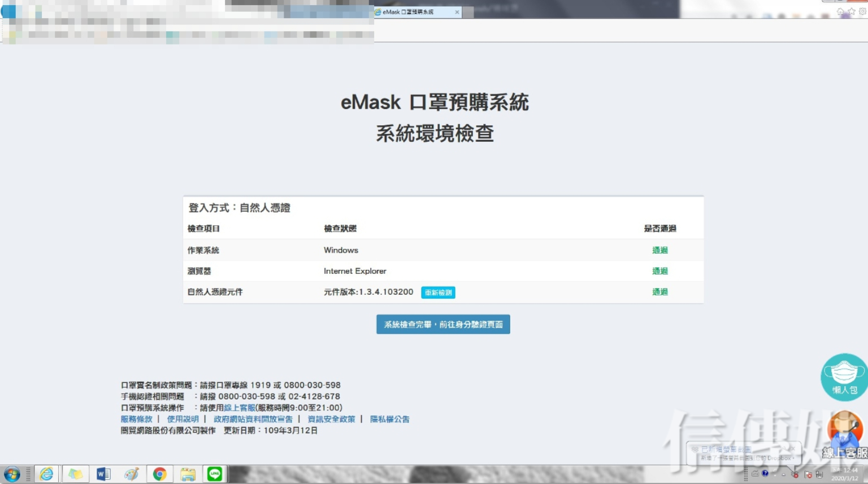Open the IE favorites star icon
This screenshot has width=868, height=484.
[851, 11]
